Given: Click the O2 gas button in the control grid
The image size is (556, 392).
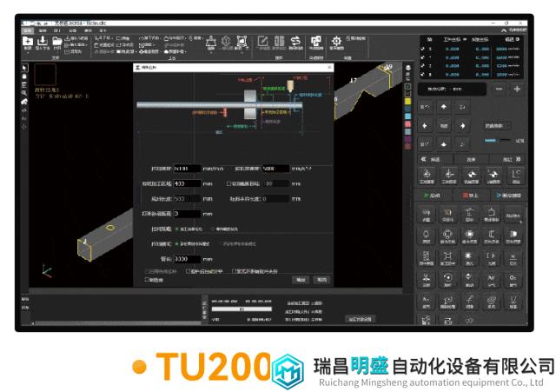Looking at the screenshot, I should pos(513,280).
